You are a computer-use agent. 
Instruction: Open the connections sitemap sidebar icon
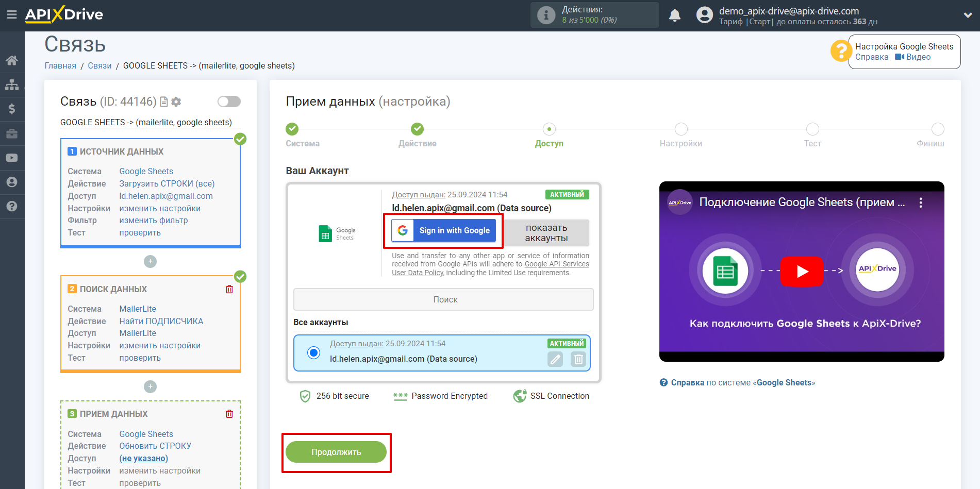[12, 85]
